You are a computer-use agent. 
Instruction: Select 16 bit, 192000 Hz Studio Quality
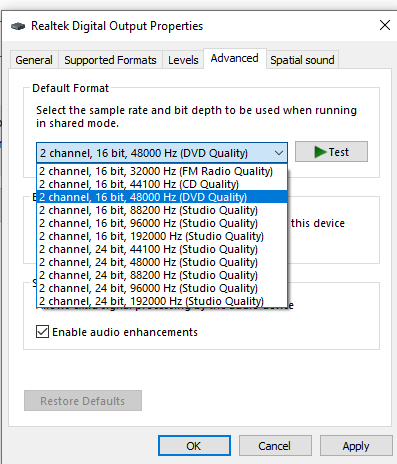point(162,236)
